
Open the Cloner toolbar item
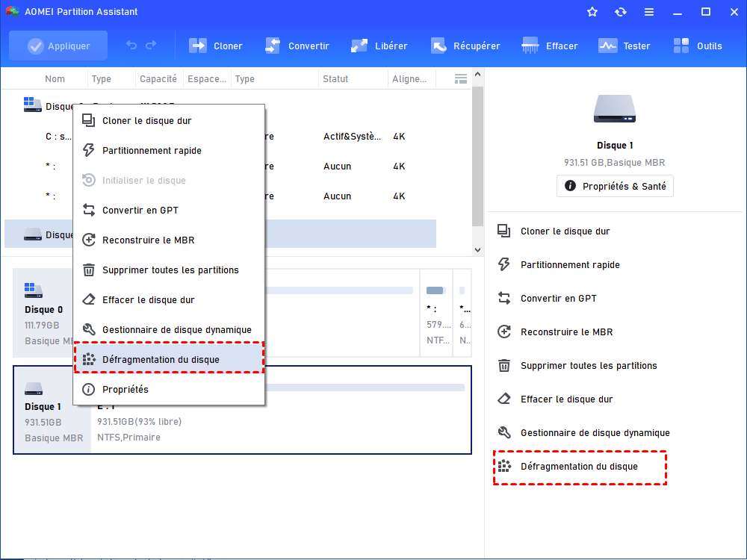click(215, 46)
